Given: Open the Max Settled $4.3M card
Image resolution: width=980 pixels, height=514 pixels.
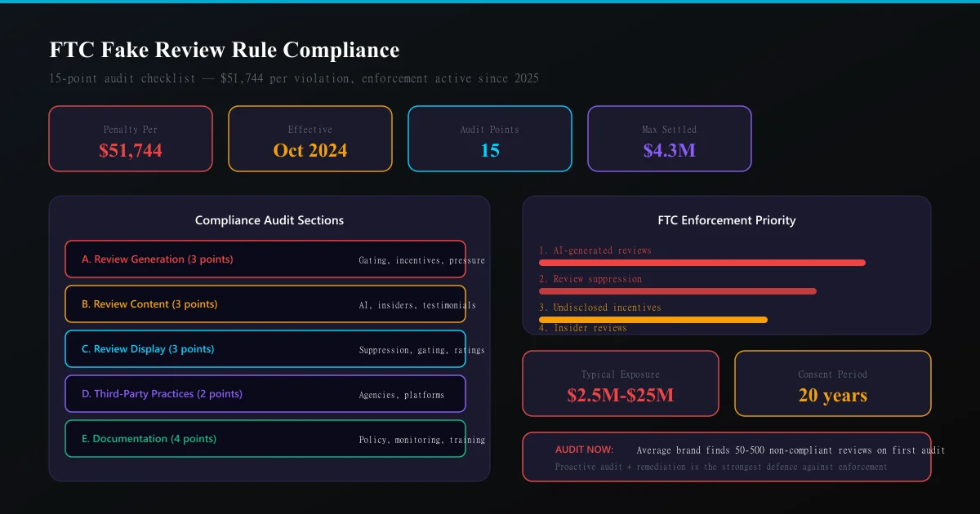Looking at the screenshot, I should point(670,139).
